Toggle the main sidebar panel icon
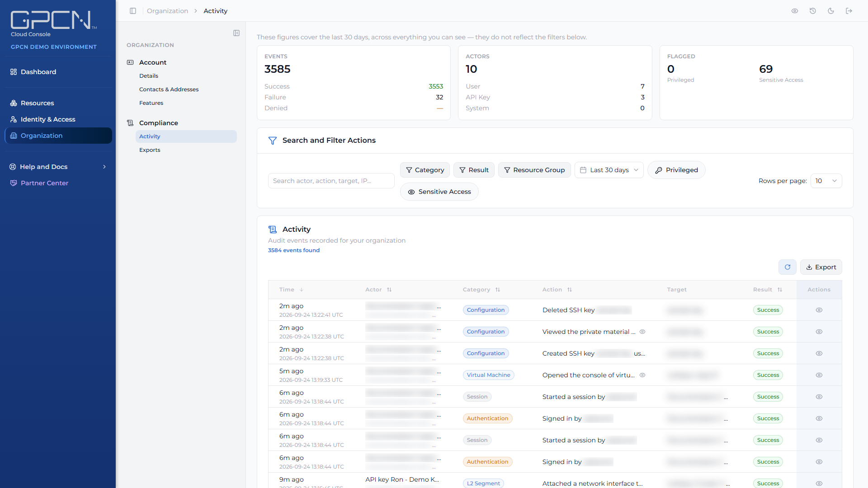Viewport: 868px width, 488px height. coord(133,11)
